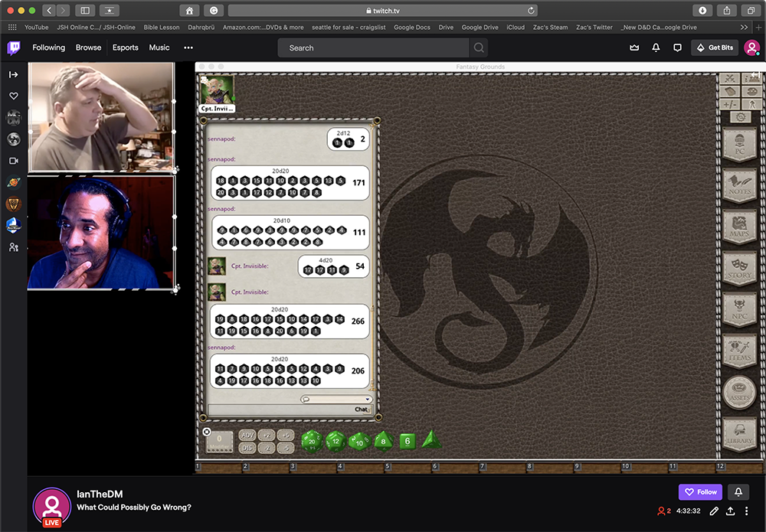Expand the bookmarks bar overflow chevrons
This screenshot has height=532, width=766.
[x=744, y=28]
